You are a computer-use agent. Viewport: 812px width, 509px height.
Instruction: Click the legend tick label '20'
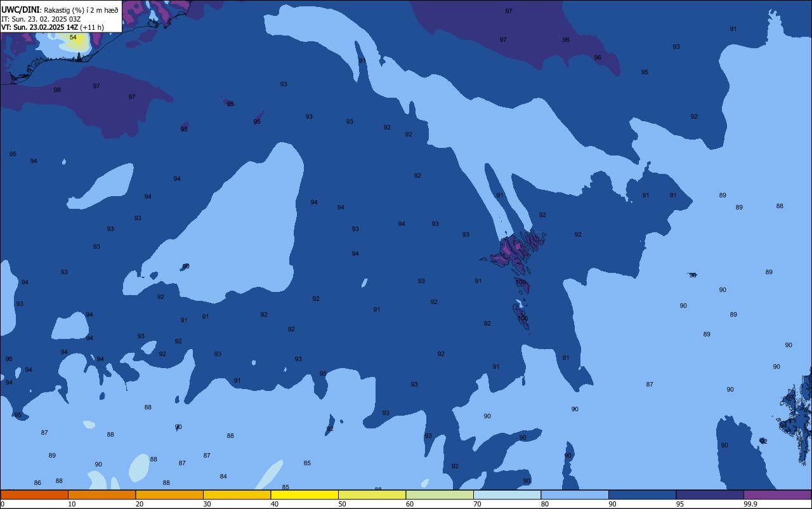tap(139, 504)
